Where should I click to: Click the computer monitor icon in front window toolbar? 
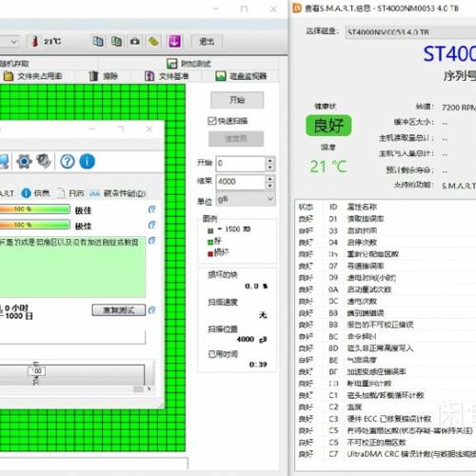point(4,162)
